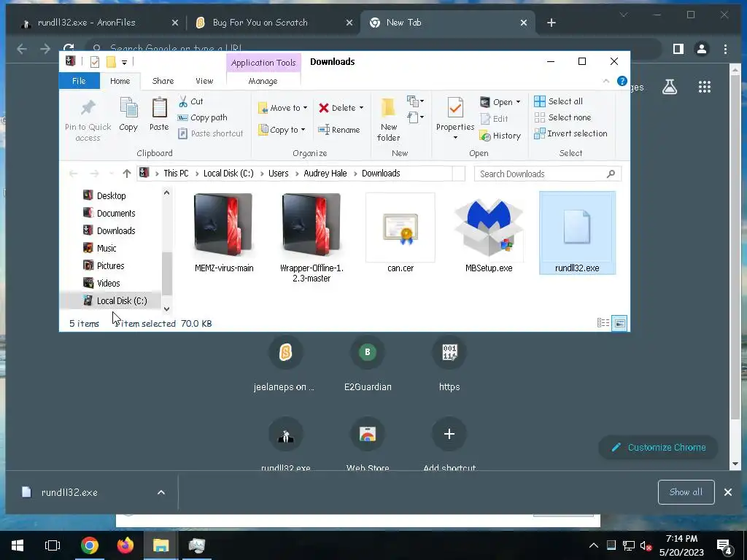747x560 pixels.
Task: Click Audrey Hale in address breadcrumb
Action: click(x=325, y=174)
